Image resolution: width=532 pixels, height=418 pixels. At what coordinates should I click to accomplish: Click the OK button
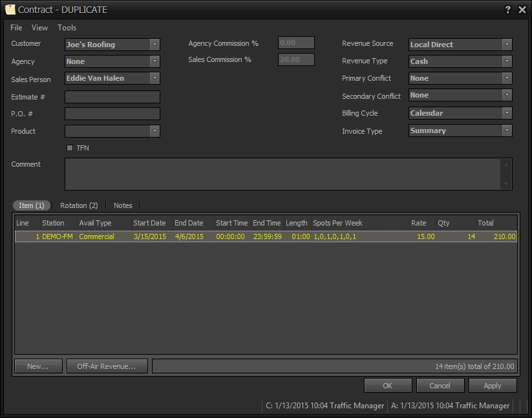pos(388,386)
